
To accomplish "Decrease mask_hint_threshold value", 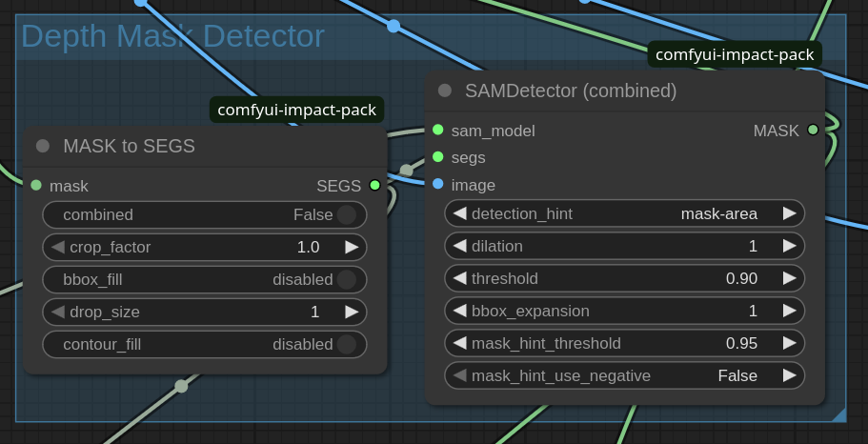I will pyautogui.click(x=459, y=343).
